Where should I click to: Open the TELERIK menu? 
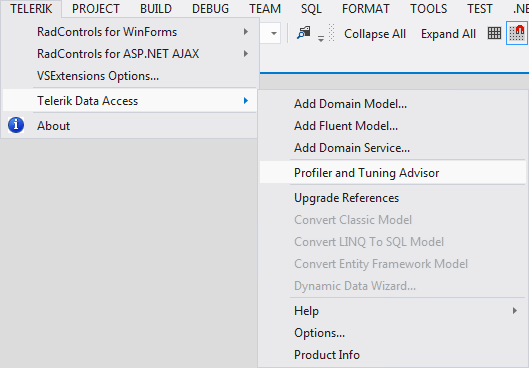(31, 9)
